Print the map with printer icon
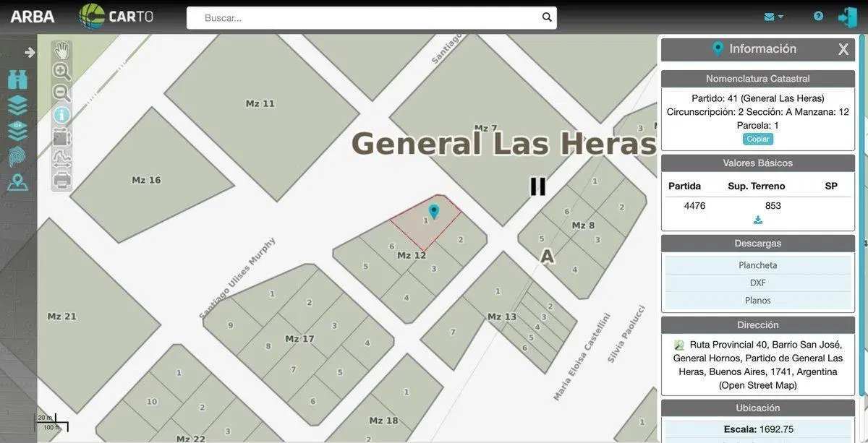Image resolution: width=868 pixels, height=443 pixels. click(62, 180)
